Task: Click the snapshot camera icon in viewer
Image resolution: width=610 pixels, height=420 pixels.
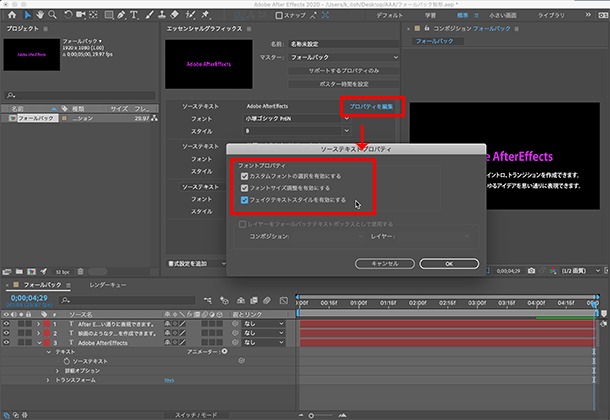Action: tap(531, 271)
